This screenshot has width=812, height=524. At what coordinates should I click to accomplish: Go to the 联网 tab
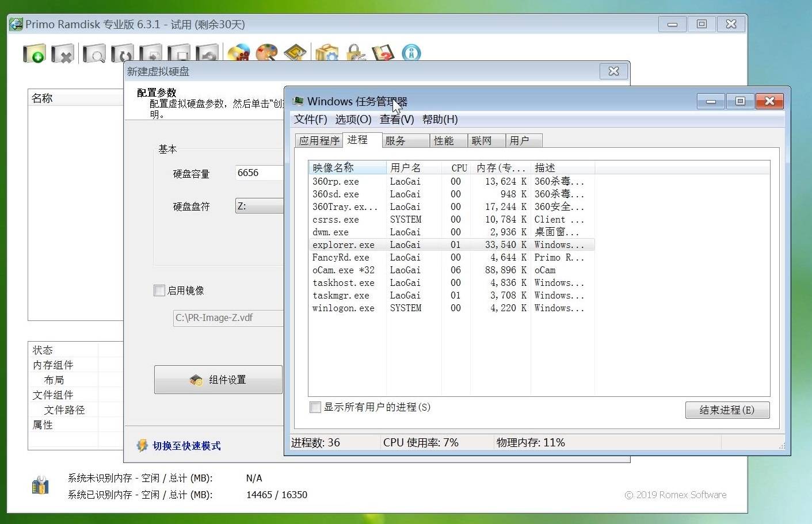(x=487, y=141)
